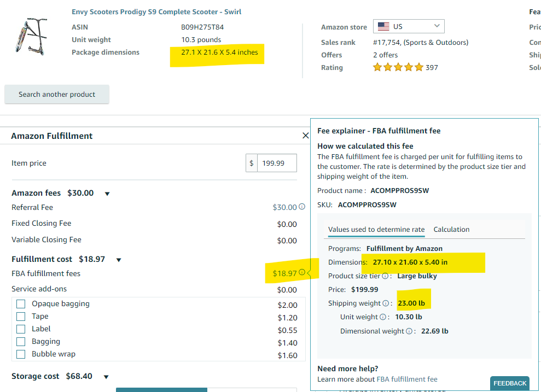Image resolution: width=541 pixels, height=392 pixels.
Task: Click the five-star rating
Action: 398,67
